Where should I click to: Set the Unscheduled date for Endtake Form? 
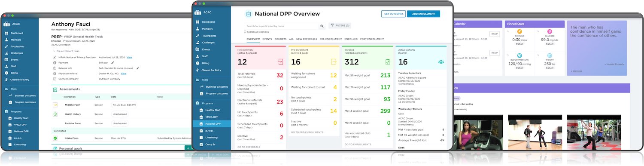120,123
